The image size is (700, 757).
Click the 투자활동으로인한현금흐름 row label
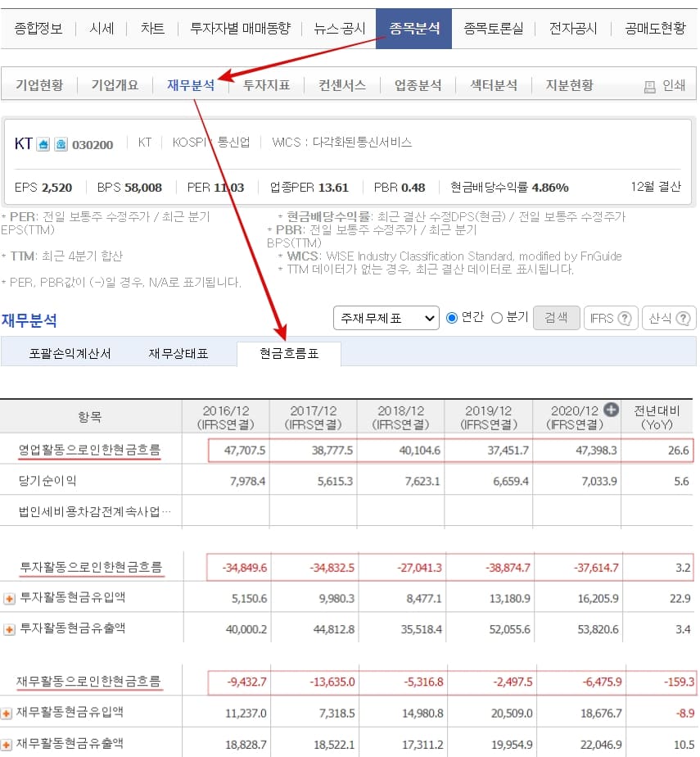(91, 567)
